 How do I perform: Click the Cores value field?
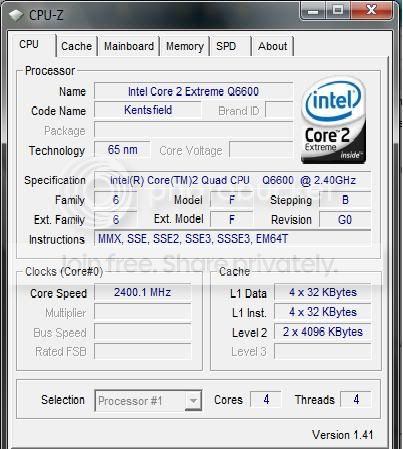tap(266, 399)
